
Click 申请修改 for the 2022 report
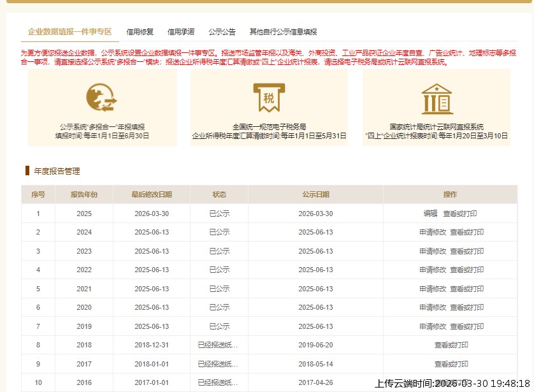pos(433,270)
